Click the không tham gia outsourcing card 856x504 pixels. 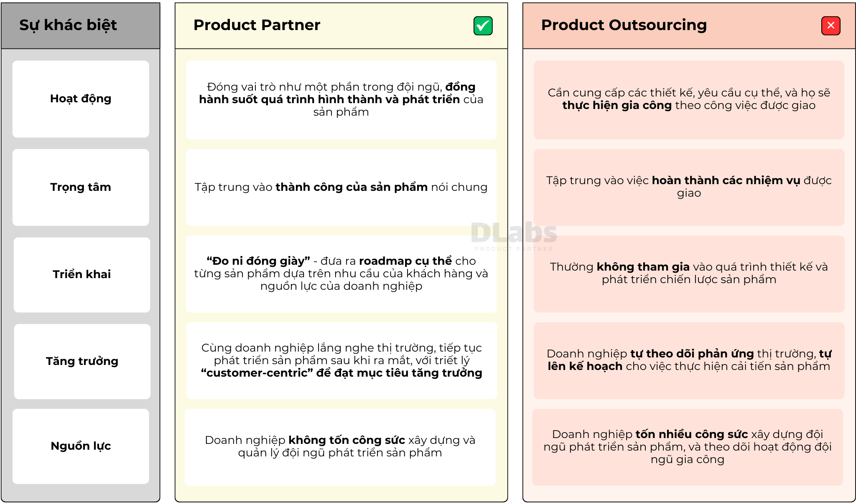point(689,274)
